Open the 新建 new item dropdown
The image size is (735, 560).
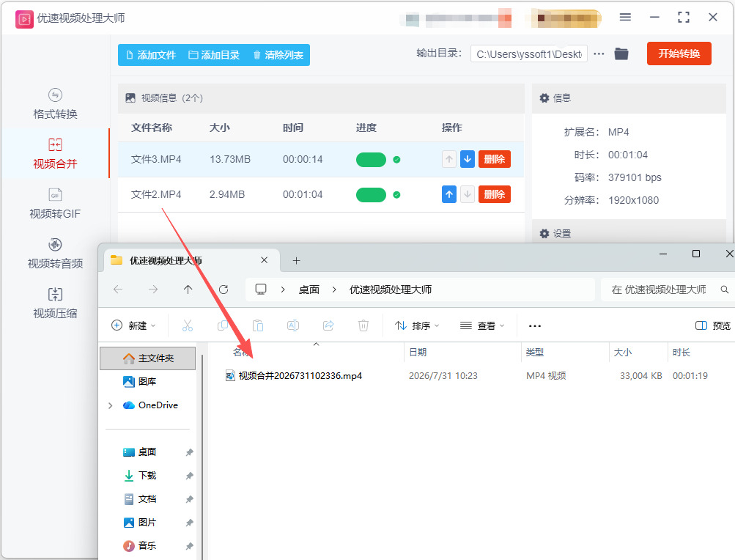[134, 325]
